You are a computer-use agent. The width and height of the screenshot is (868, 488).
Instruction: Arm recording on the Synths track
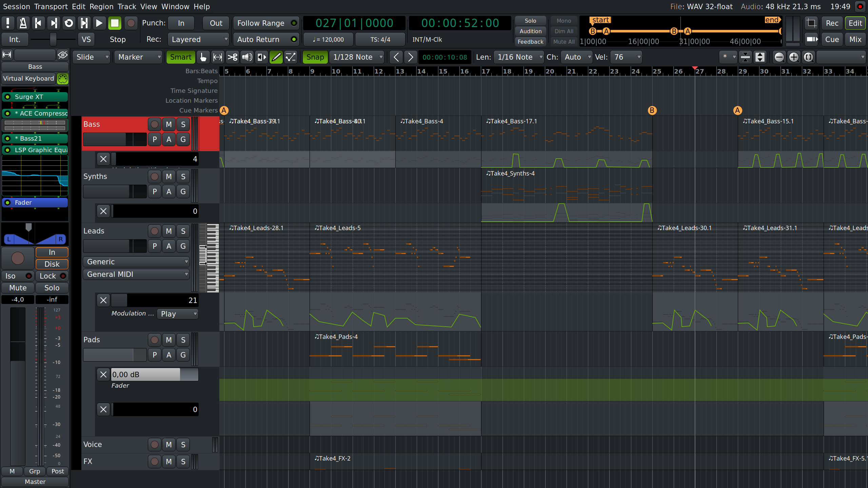pos(155,176)
